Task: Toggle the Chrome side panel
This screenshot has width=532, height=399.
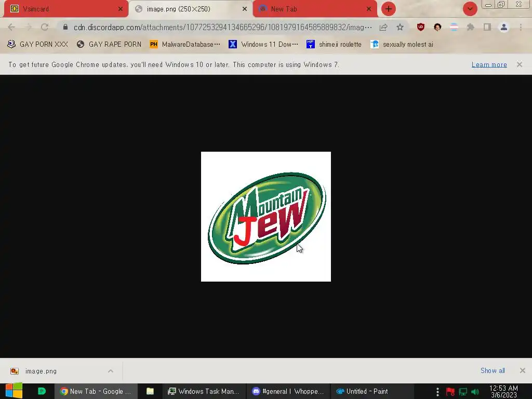Action: (x=487, y=27)
